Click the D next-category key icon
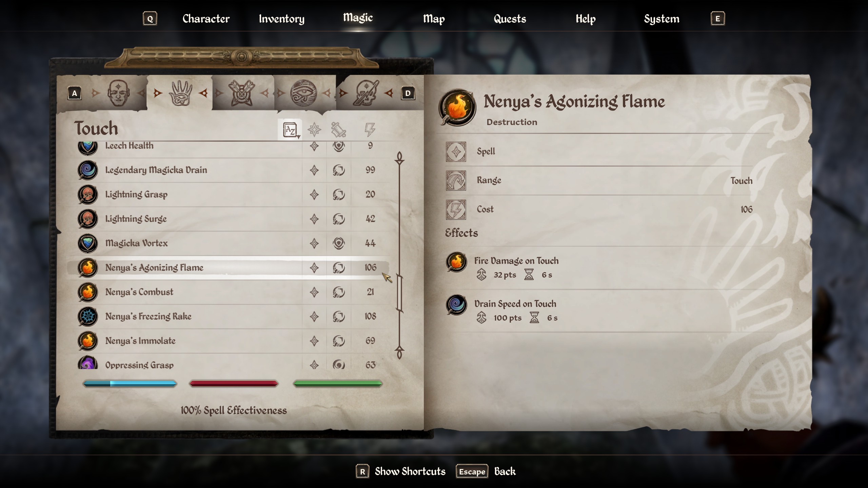 pyautogui.click(x=408, y=93)
